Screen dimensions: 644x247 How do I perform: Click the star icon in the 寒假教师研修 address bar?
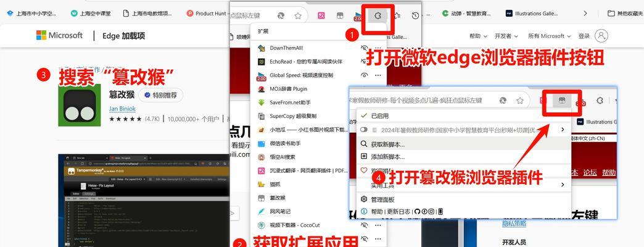[519, 100]
